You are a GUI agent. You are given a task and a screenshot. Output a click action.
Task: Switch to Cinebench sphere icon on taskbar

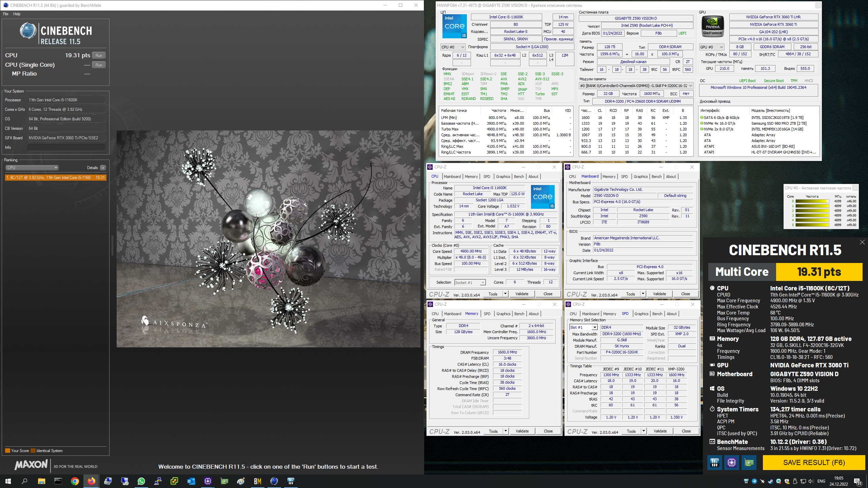[274, 481]
